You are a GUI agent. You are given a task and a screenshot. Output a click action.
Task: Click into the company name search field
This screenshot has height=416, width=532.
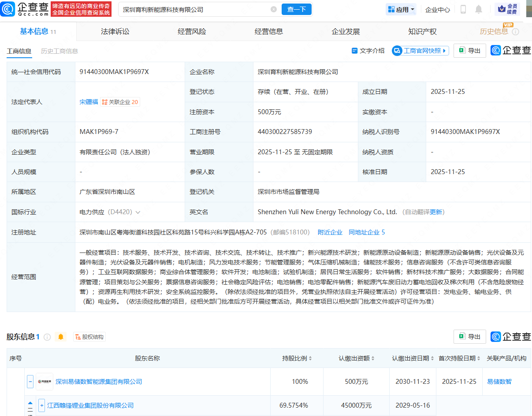194,9
